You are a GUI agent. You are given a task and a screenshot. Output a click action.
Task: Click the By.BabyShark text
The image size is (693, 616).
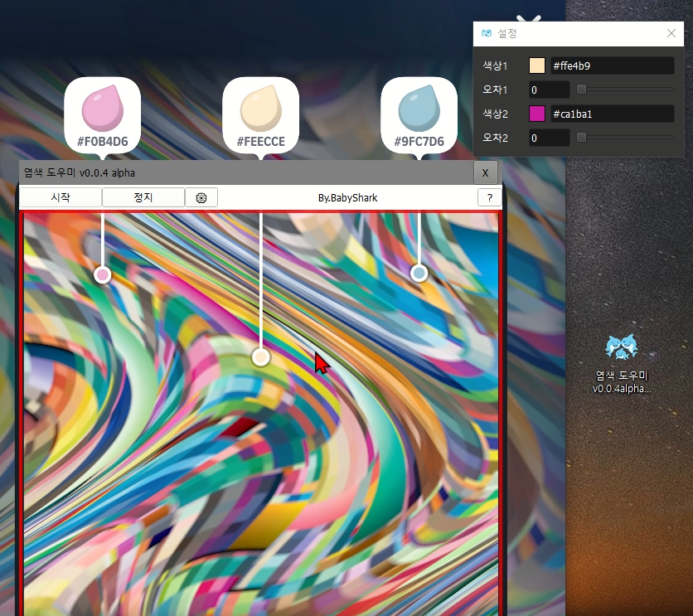click(x=348, y=197)
